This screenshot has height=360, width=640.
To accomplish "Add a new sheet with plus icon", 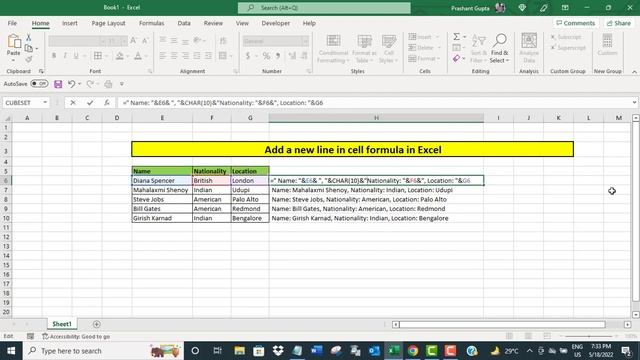I will (x=97, y=324).
